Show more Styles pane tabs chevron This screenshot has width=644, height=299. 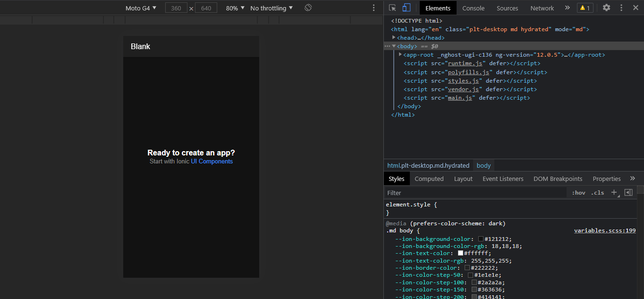(633, 179)
